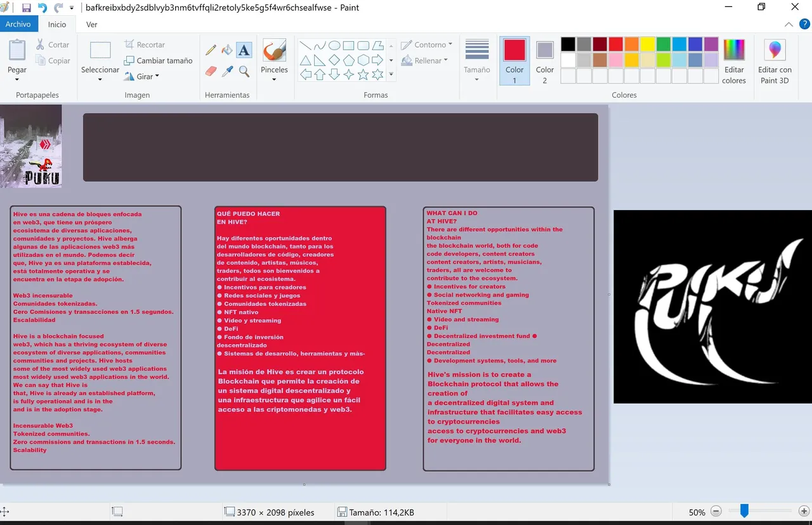Open the Pinceles dropdown arrow

274,80
